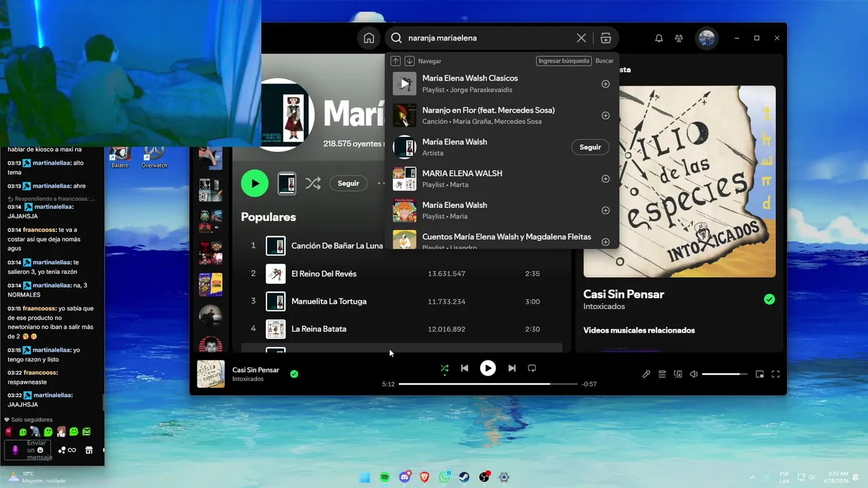The width and height of the screenshot is (868, 488).
Task: Open miniplayer icon
Action: pyautogui.click(x=759, y=374)
